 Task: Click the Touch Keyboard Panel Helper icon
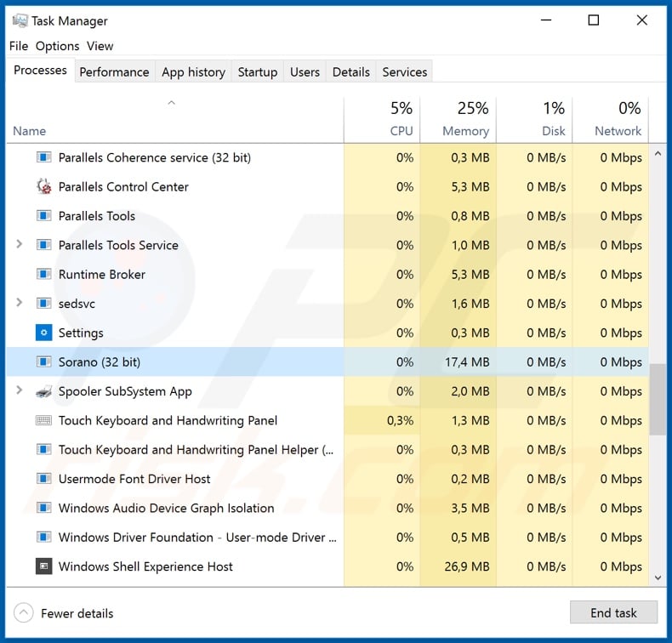pos(43,449)
